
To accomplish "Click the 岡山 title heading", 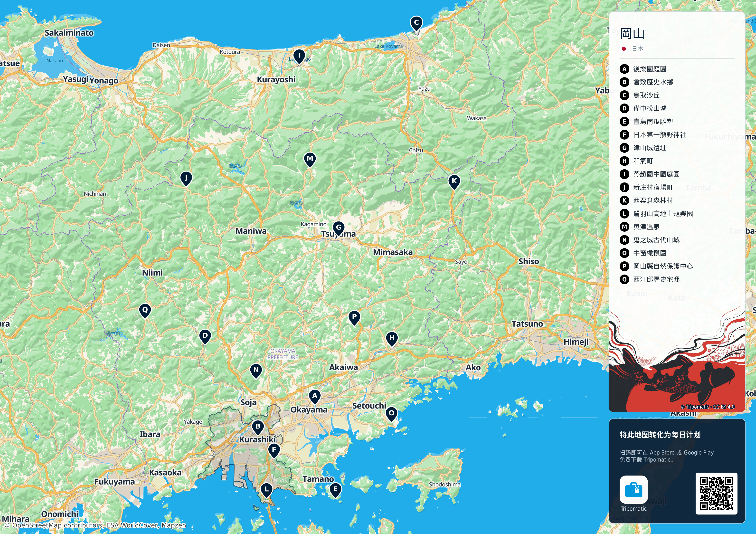I will click(x=632, y=34).
